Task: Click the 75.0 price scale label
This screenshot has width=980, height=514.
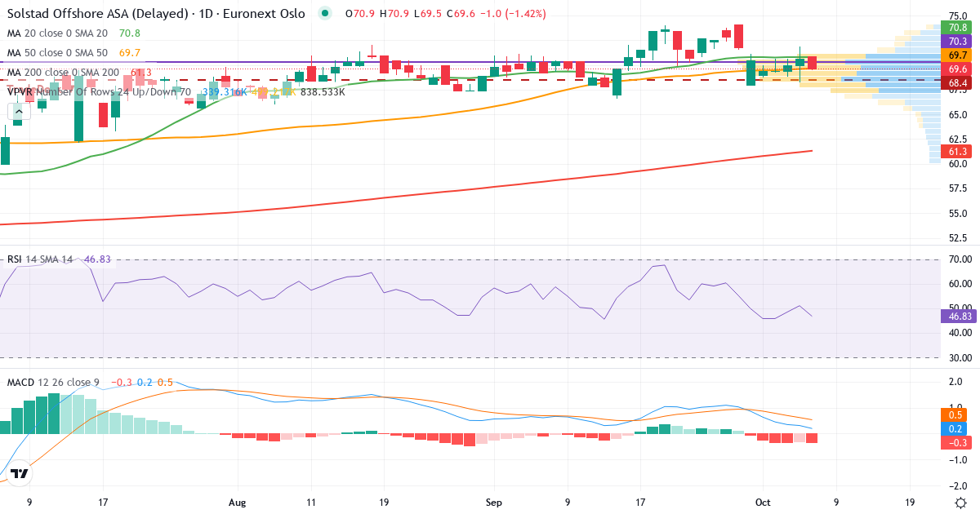Action: (958, 16)
